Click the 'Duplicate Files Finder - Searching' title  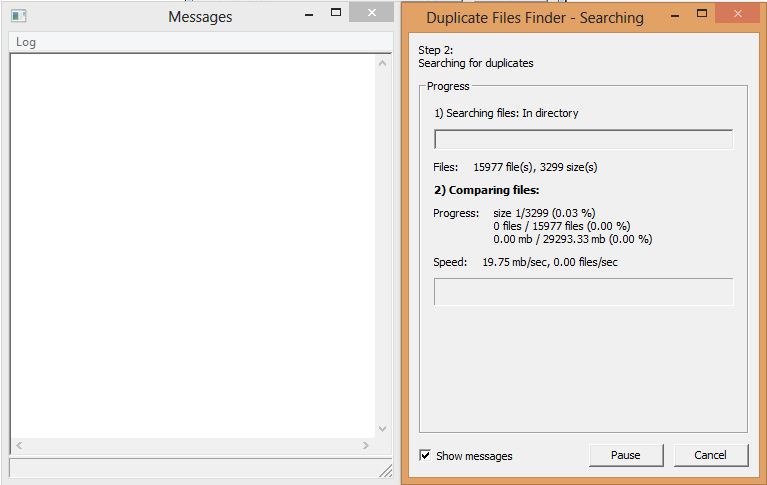(535, 18)
